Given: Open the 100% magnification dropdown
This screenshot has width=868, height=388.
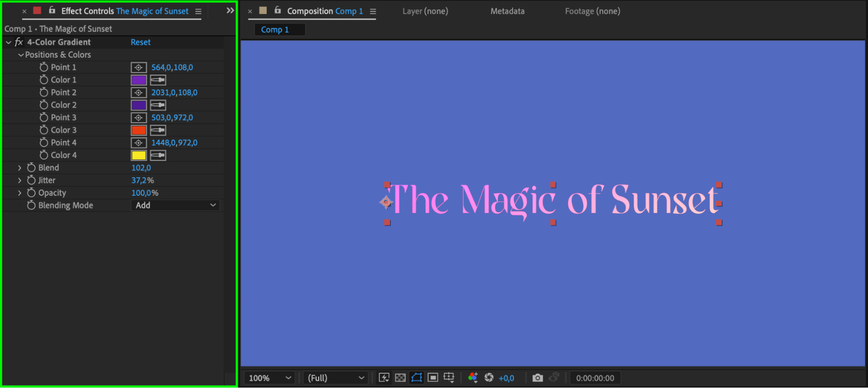Looking at the screenshot, I should pyautogui.click(x=269, y=378).
